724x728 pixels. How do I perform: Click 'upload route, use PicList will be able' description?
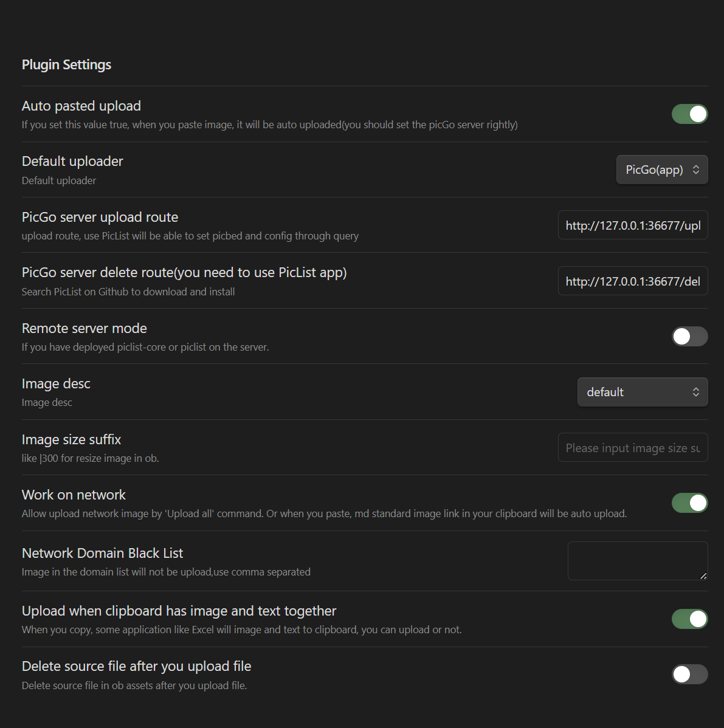[190, 236]
